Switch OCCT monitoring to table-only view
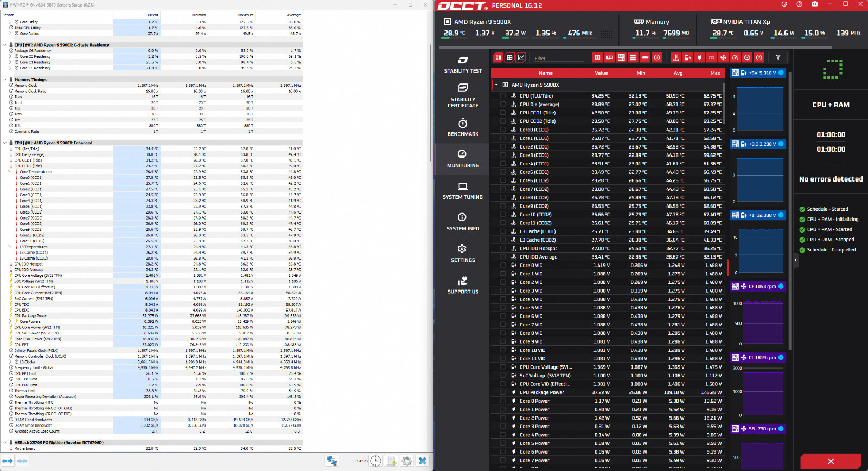The width and height of the screenshot is (868, 471). (509, 57)
